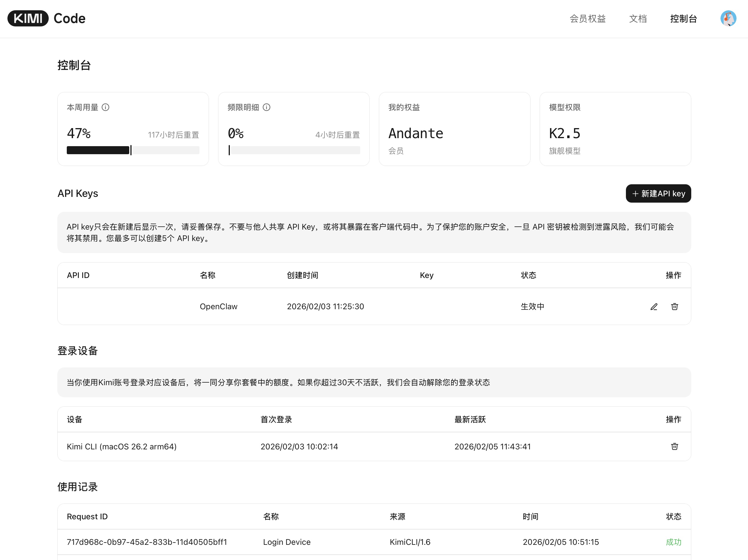Delete the OpenClaw API key

(674, 307)
